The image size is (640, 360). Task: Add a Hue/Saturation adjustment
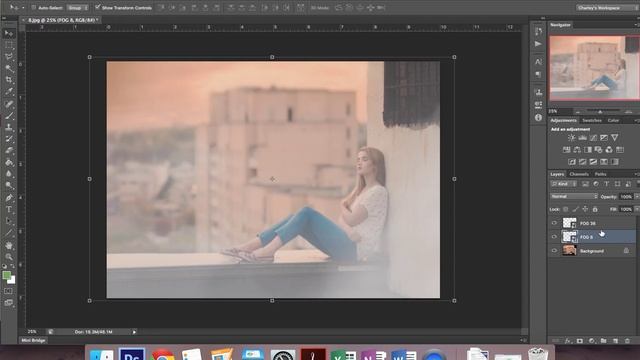pos(567,150)
